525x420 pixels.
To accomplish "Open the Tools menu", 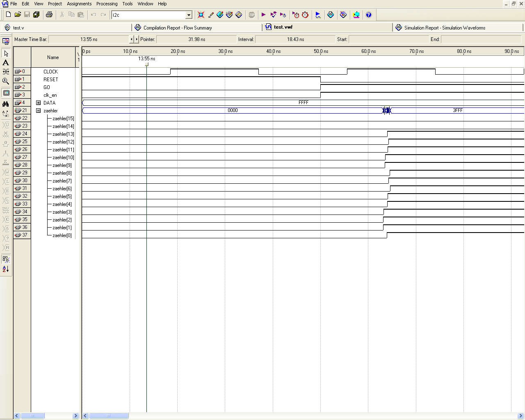I will tap(128, 4).
